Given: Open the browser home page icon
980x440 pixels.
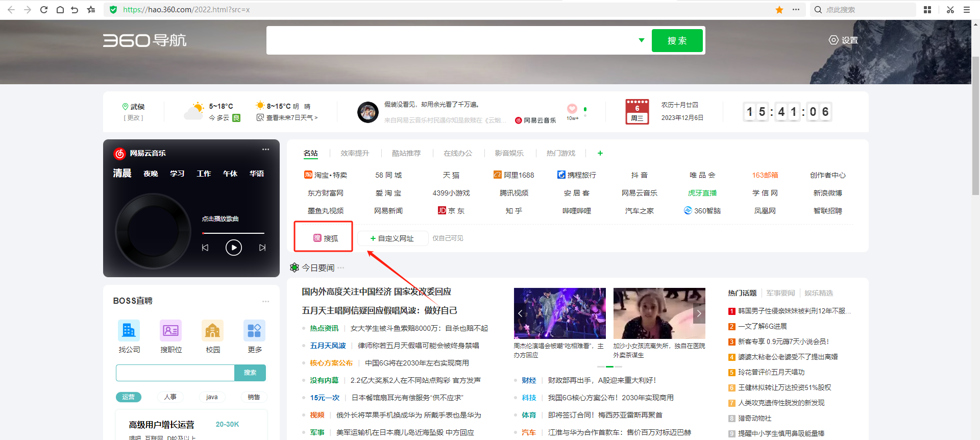Looking at the screenshot, I should (60, 10).
